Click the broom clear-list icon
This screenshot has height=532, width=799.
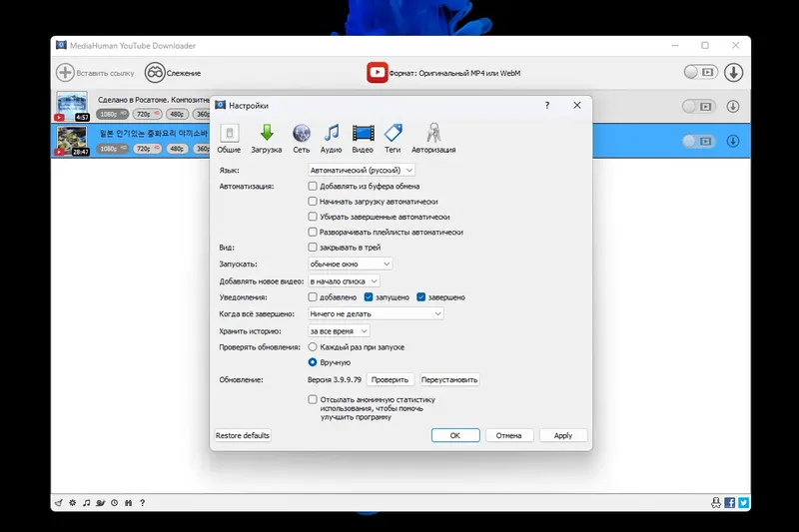(x=59, y=503)
